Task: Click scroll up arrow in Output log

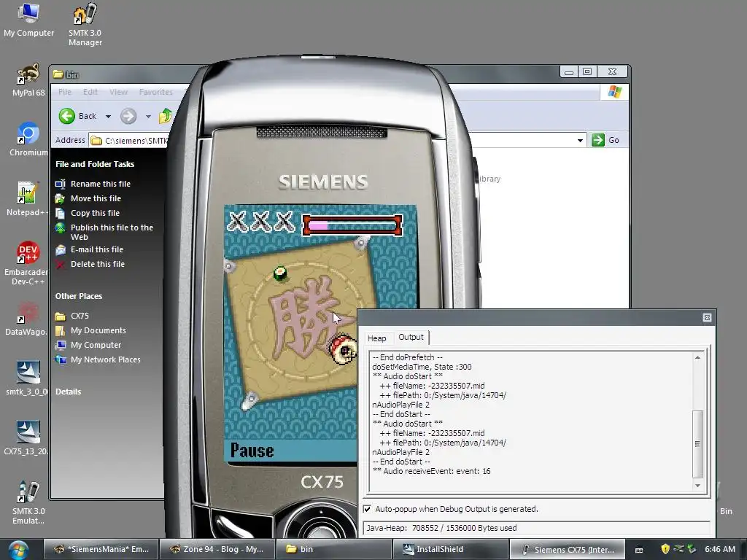Action: pos(697,357)
